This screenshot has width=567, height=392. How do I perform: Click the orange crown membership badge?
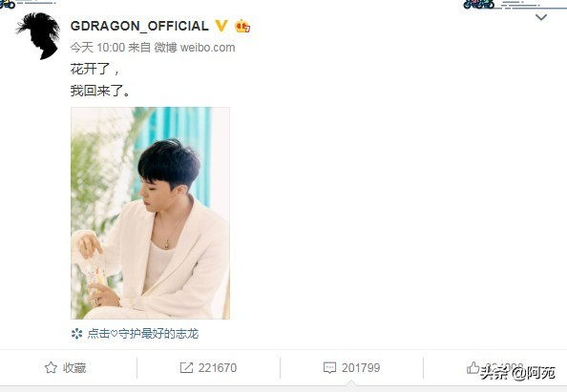[x=242, y=26]
